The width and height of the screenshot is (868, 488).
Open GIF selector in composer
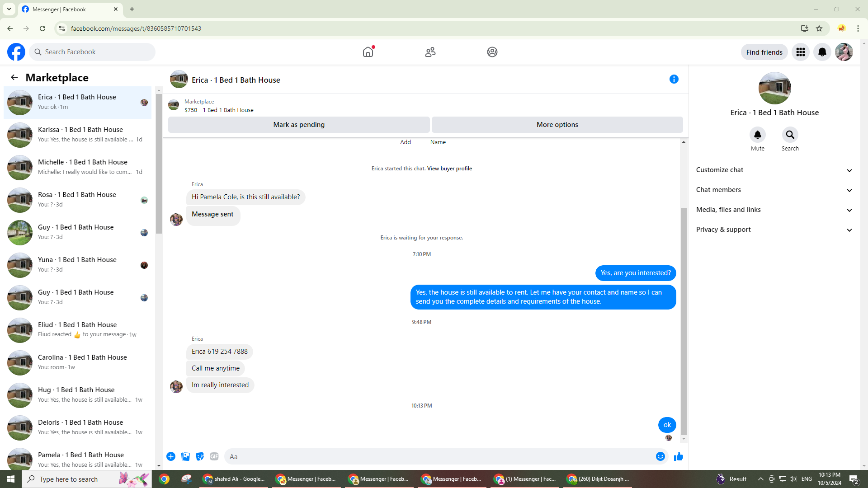[214, 457]
